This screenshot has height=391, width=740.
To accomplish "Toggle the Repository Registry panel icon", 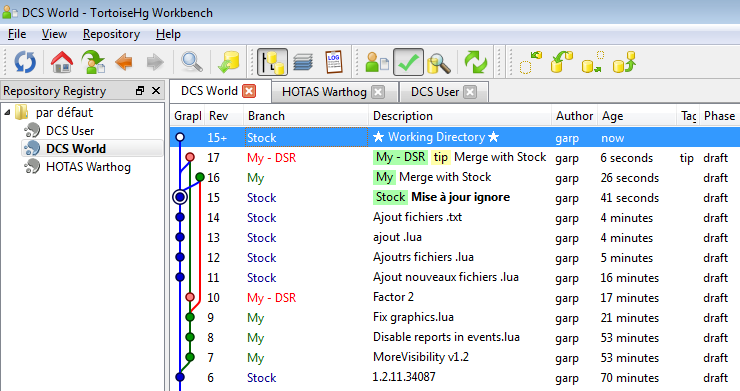I will 273,62.
